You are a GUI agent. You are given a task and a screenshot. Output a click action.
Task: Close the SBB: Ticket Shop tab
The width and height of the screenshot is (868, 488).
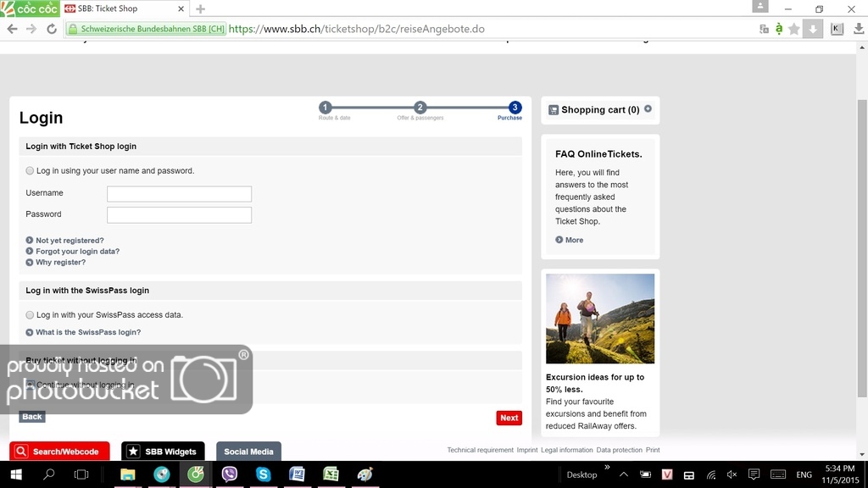click(x=181, y=8)
